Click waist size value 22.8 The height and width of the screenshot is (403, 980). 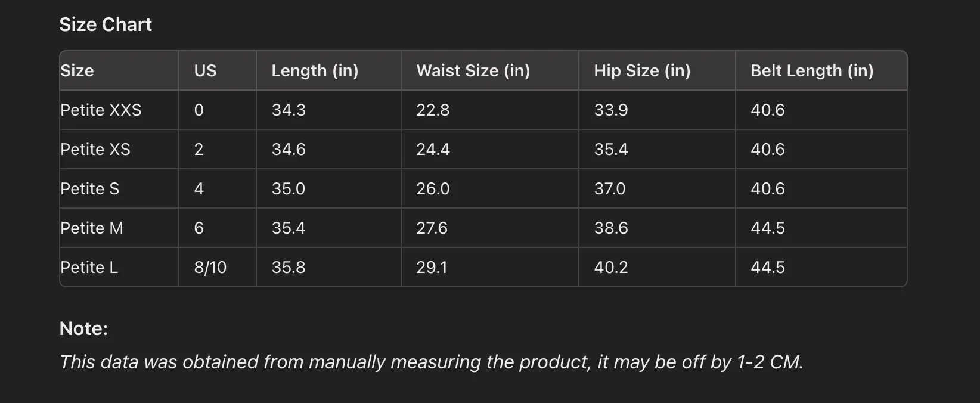(433, 110)
